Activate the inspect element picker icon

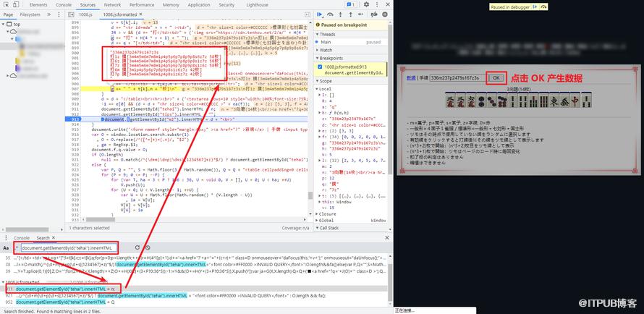(x=6, y=4)
